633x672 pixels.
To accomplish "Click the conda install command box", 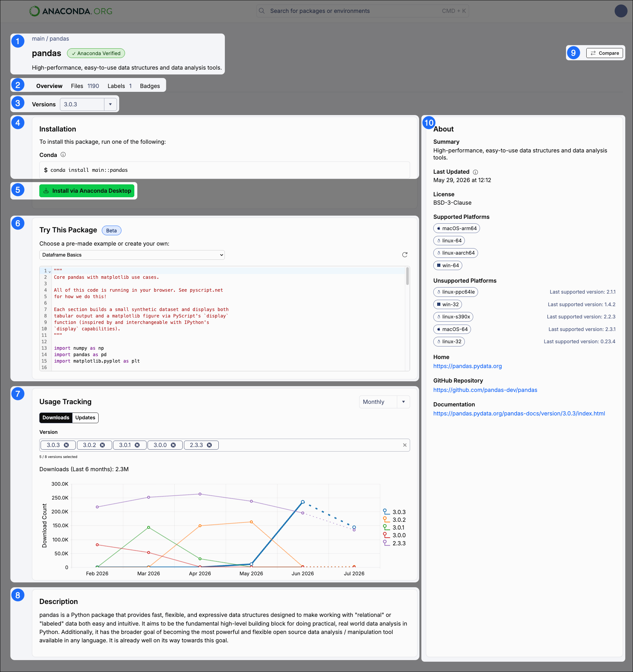I will (225, 170).
